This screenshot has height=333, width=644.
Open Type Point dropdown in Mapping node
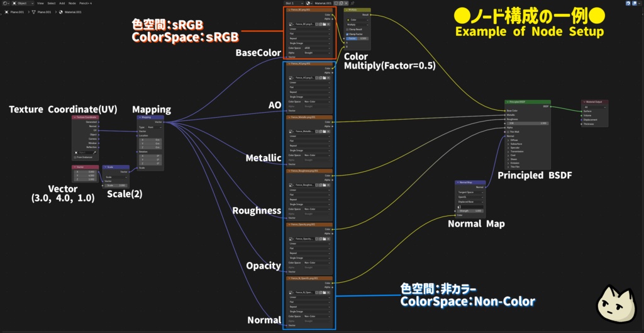click(155, 127)
